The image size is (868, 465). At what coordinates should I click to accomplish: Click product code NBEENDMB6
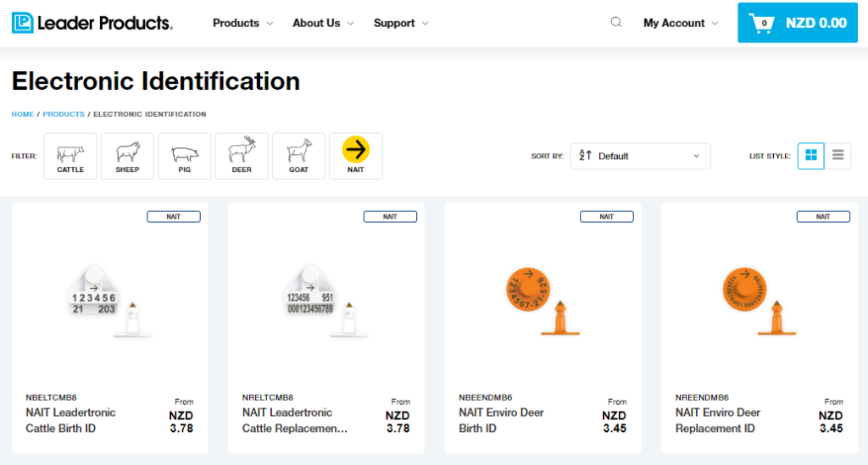pyautogui.click(x=486, y=397)
